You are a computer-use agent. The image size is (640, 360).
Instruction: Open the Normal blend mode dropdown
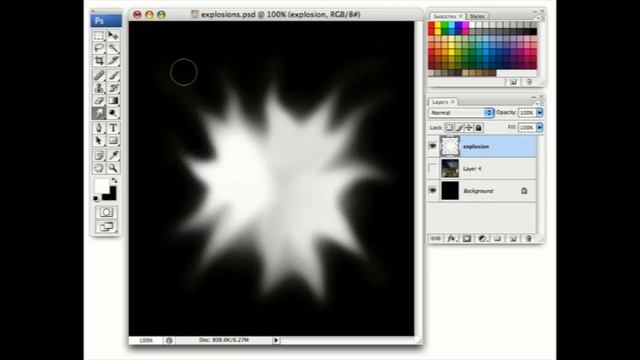click(x=461, y=112)
